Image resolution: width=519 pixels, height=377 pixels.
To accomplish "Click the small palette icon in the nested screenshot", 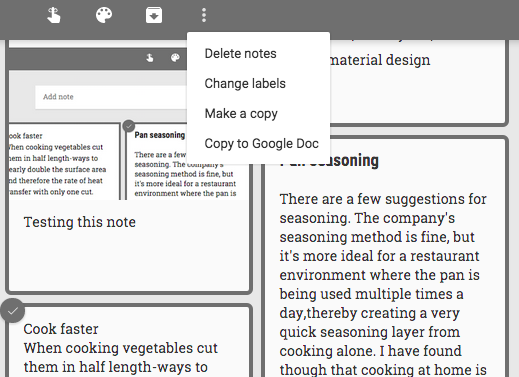I will click(175, 58).
